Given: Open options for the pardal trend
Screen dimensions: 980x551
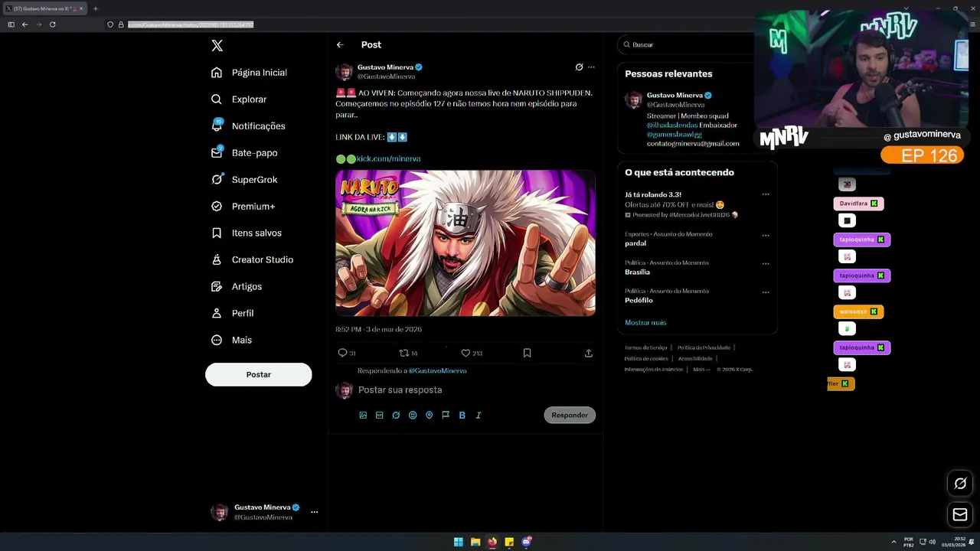Looking at the screenshot, I should [x=766, y=235].
